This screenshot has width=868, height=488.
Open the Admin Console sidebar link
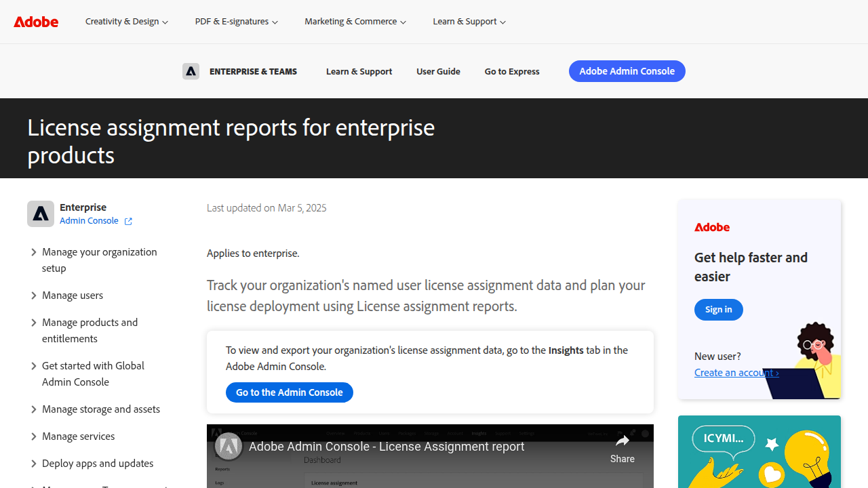coord(89,221)
